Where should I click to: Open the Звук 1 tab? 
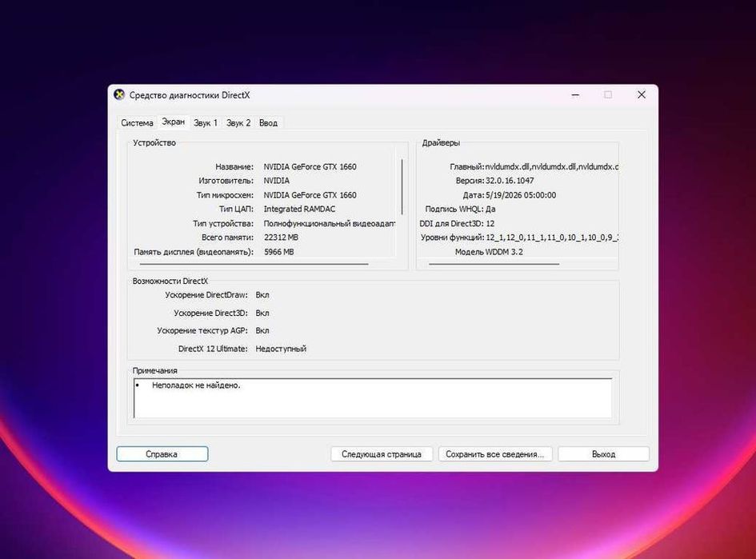pyautogui.click(x=206, y=123)
